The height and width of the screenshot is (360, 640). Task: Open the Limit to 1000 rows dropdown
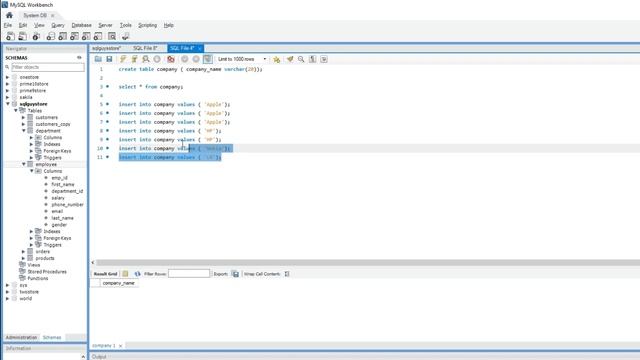(242, 59)
